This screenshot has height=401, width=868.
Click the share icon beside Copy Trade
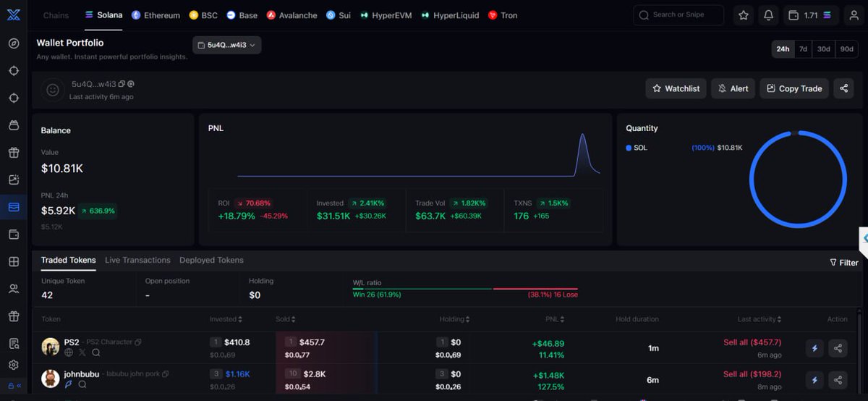point(843,88)
